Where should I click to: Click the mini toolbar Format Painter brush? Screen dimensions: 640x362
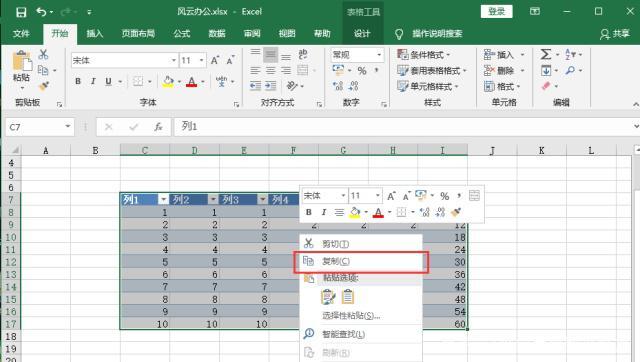[x=456, y=212]
